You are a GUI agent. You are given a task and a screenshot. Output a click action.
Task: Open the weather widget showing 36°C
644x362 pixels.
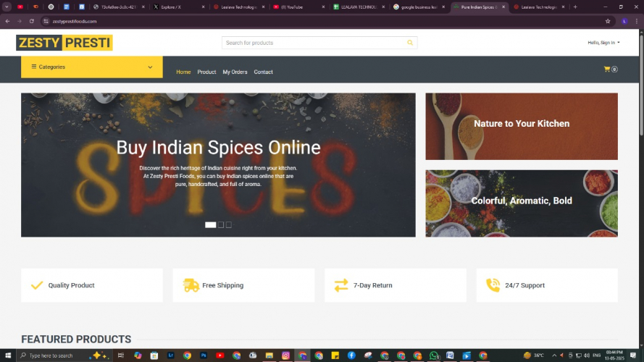534,355
